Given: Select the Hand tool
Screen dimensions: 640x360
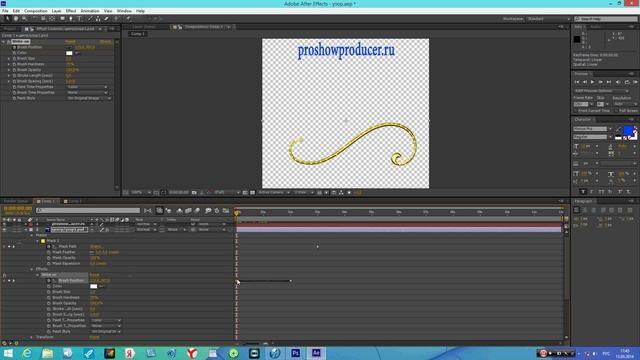Looking at the screenshot, I should click(16, 18).
